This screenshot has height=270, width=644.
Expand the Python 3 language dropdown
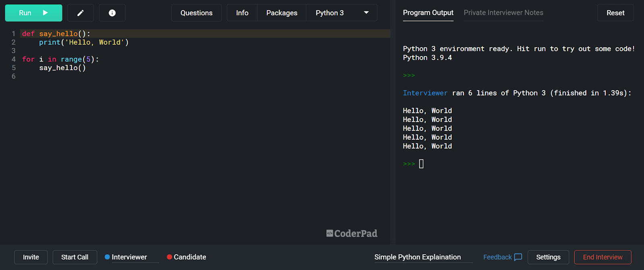pos(342,13)
